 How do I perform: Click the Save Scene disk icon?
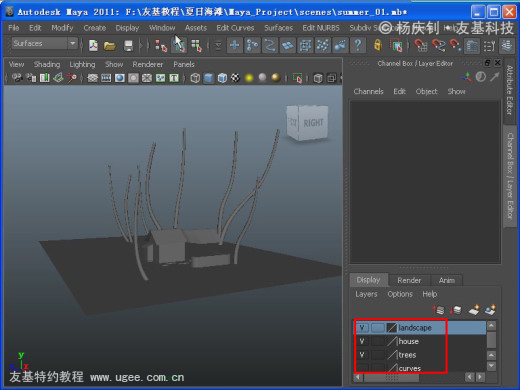tap(128, 45)
